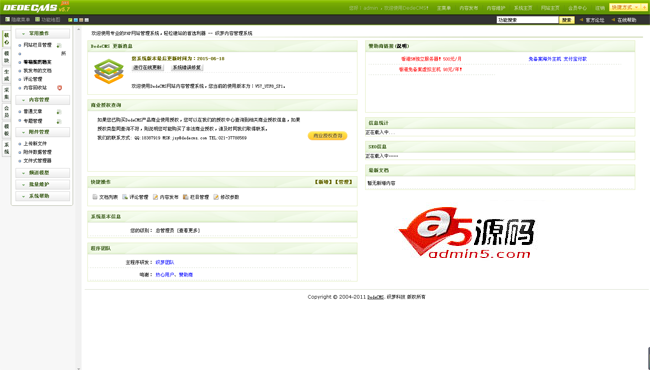650x370 pixels.
Task: Click the plus icon next to 快捷方式
Action: pos(644,7)
